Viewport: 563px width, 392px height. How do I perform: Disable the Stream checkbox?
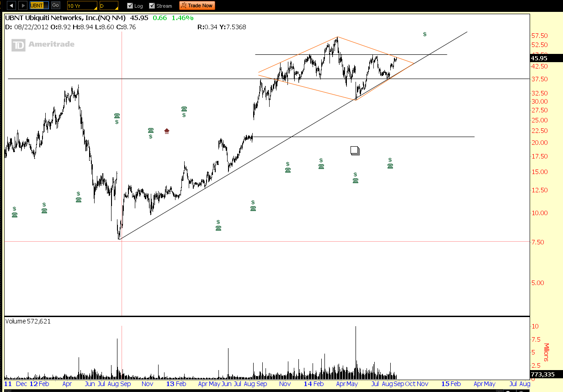click(151, 5)
